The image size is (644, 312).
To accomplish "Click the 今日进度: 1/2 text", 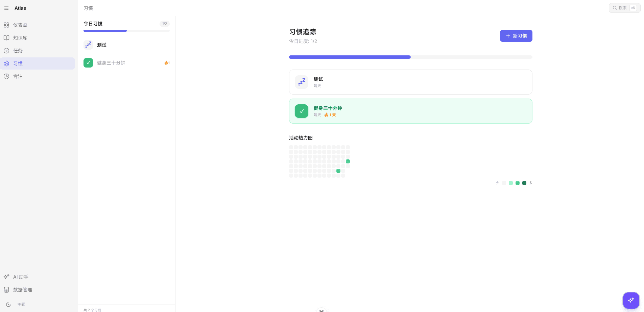I will pos(303,41).
